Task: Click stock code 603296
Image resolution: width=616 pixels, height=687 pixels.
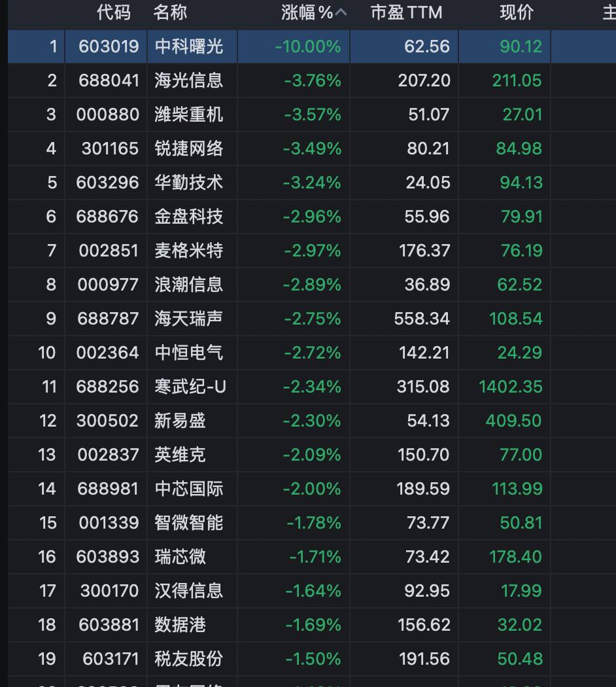Action: coord(108,183)
